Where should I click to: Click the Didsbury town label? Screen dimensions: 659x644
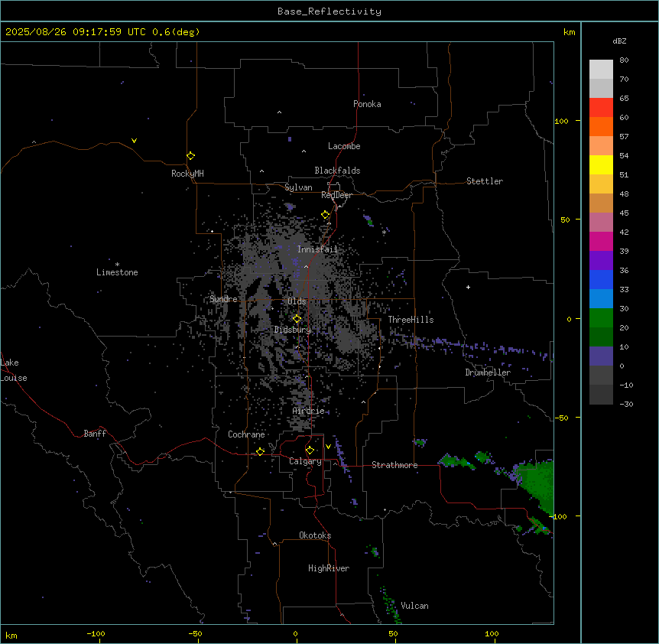(x=293, y=330)
